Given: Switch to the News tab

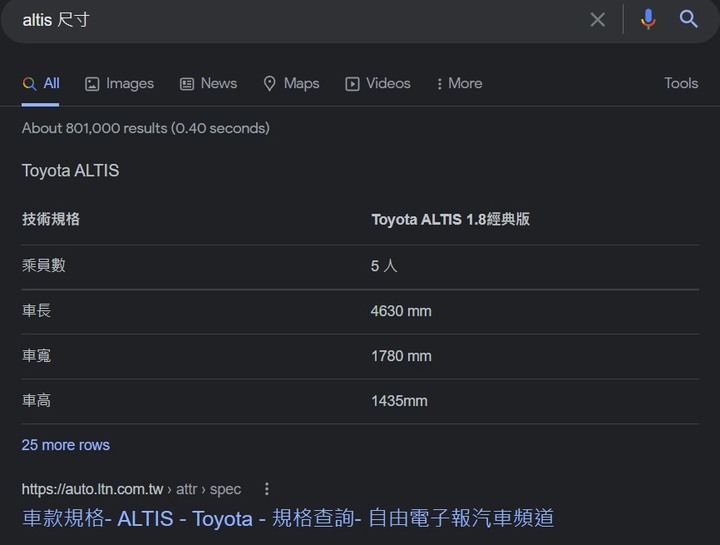Looking at the screenshot, I should click(208, 84).
